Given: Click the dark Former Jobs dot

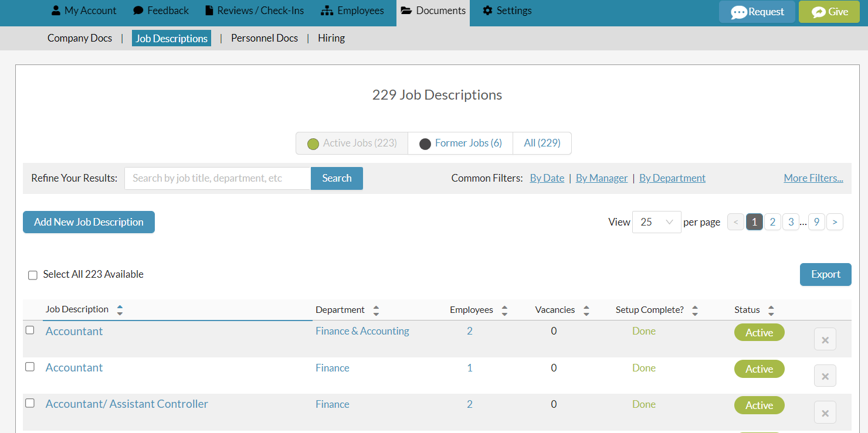Looking at the screenshot, I should 425,144.
